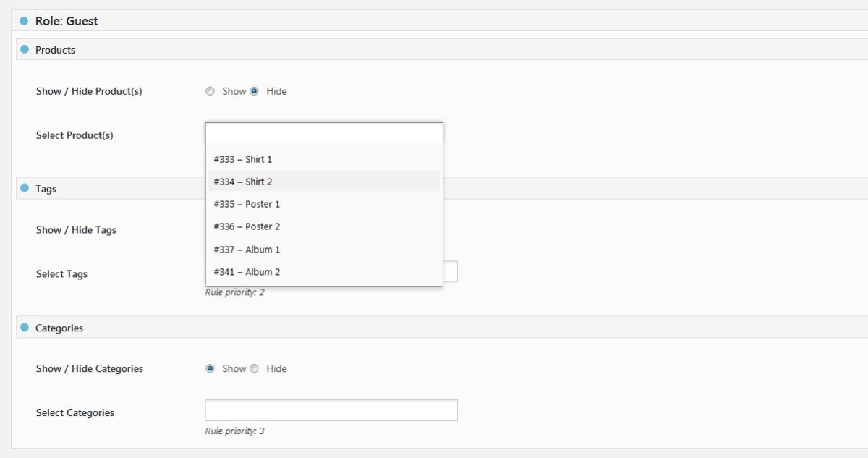The width and height of the screenshot is (868, 458).
Task: Pick #333 – Shirt 1 from list
Action: (x=243, y=159)
